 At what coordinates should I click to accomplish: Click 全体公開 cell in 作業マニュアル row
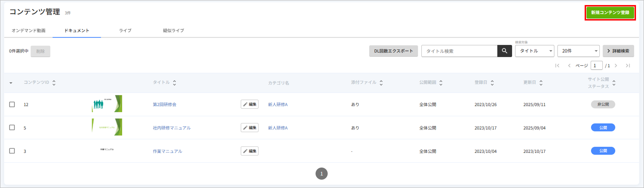click(428, 151)
